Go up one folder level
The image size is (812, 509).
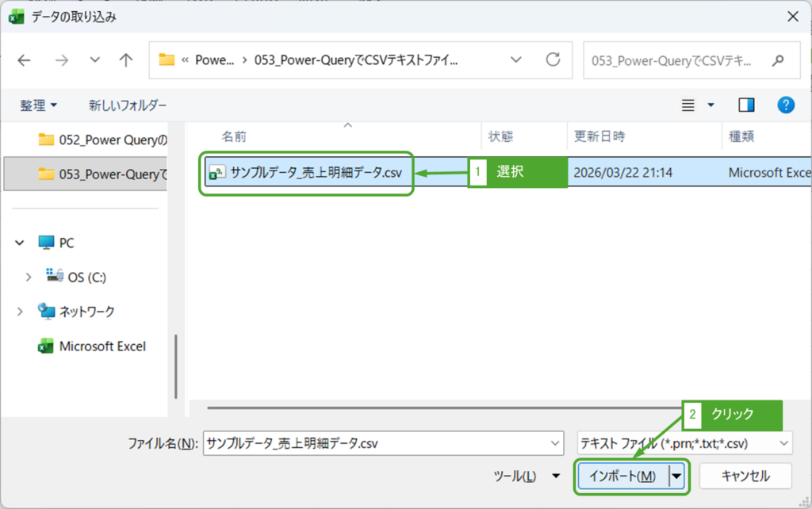click(x=125, y=60)
